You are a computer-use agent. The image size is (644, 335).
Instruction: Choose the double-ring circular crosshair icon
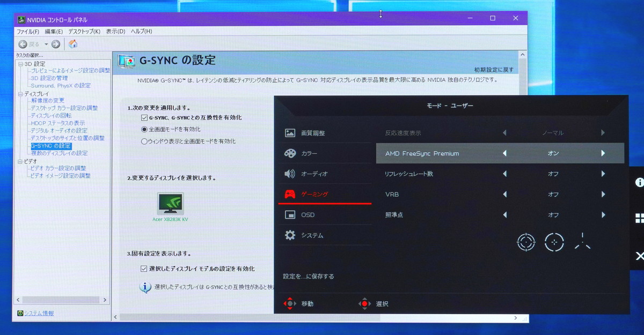tap(526, 242)
